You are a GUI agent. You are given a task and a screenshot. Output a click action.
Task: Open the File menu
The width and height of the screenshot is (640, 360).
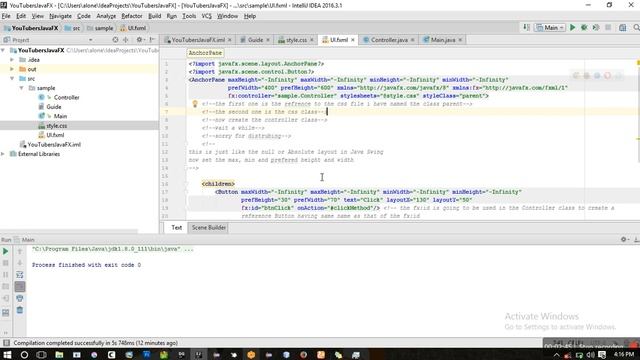point(6,16)
